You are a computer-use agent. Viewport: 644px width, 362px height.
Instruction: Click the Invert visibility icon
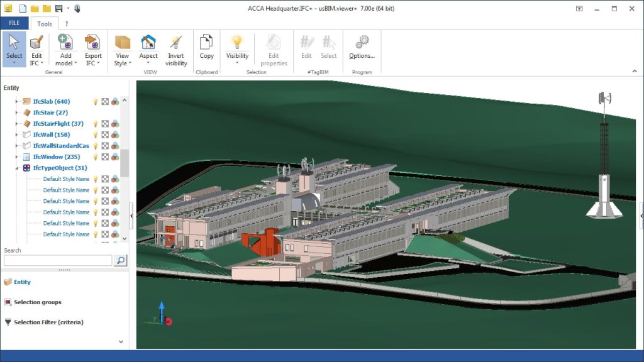[176, 43]
